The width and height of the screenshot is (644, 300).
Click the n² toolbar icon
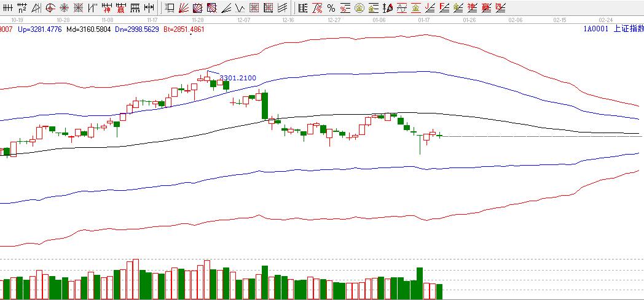point(22,8)
